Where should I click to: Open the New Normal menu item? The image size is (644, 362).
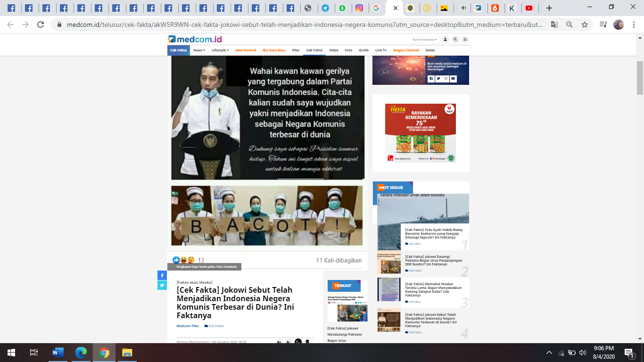246,50
